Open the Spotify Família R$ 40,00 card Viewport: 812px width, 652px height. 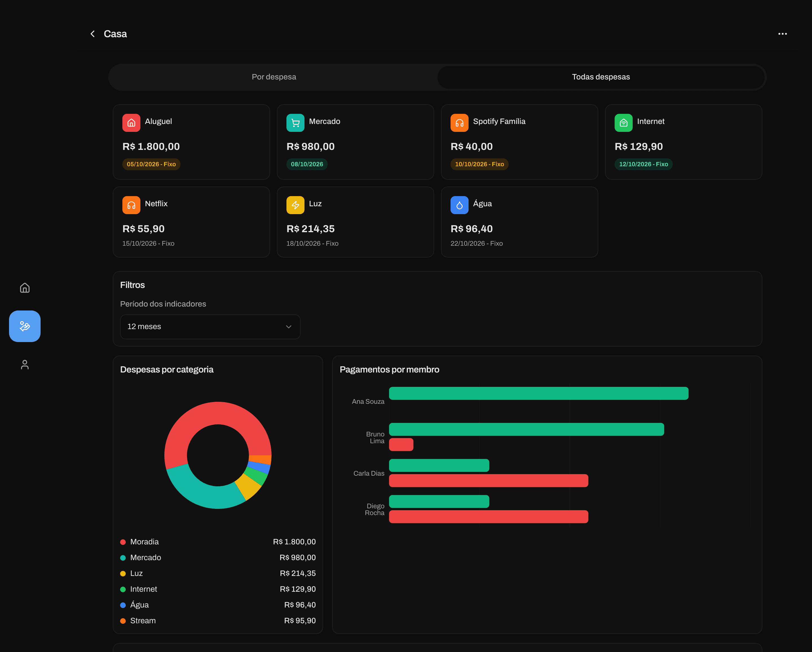[520, 142]
